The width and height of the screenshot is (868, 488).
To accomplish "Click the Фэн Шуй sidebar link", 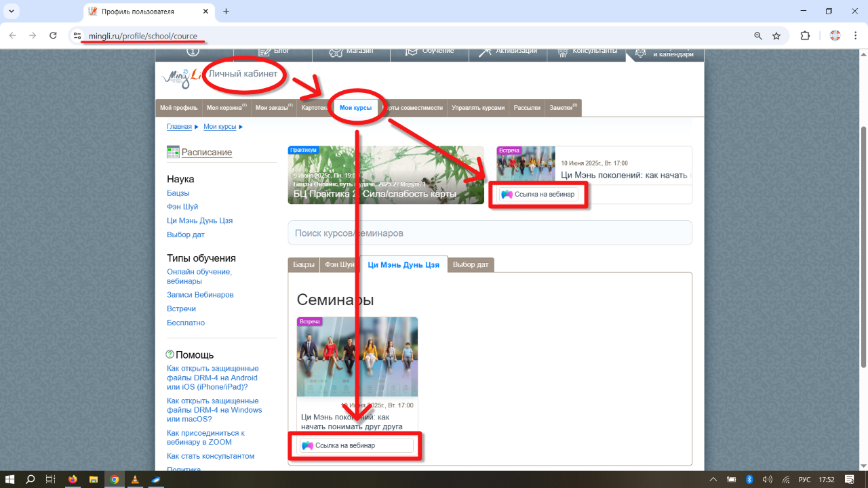I will click(182, 207).
